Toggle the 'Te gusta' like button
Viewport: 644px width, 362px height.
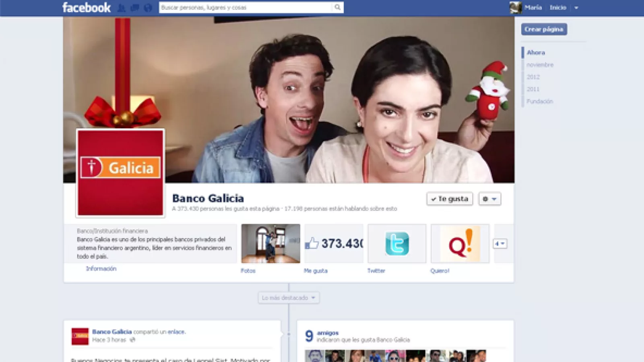[450, 199]
